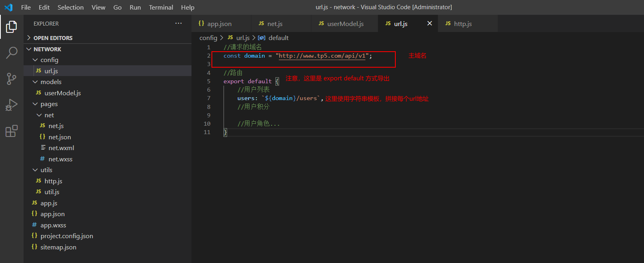Screen dimensions: 644x263
Task: Collapse the pages folder
Action: click(108, 104)
